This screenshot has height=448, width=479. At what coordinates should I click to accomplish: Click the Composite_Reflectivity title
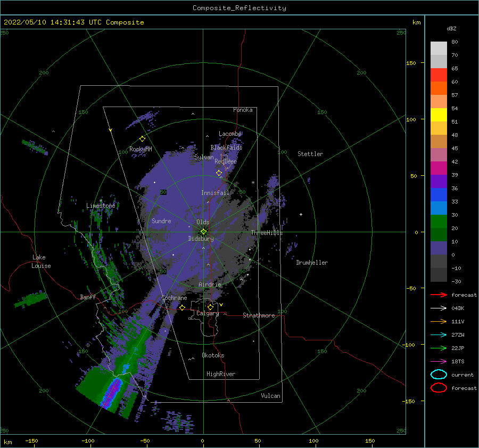(240, 8)
